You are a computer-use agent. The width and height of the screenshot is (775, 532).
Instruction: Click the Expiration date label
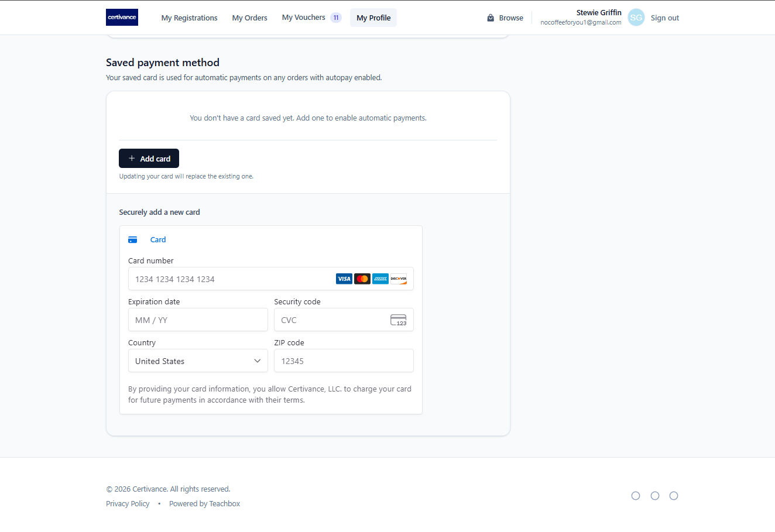(x=154, y=302)
